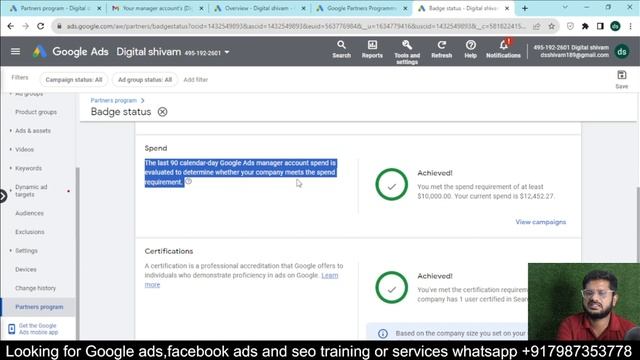The height and width of the screenshot is (360, 640).
Task: Click the page vertical scrollbar
Action: 638,224
